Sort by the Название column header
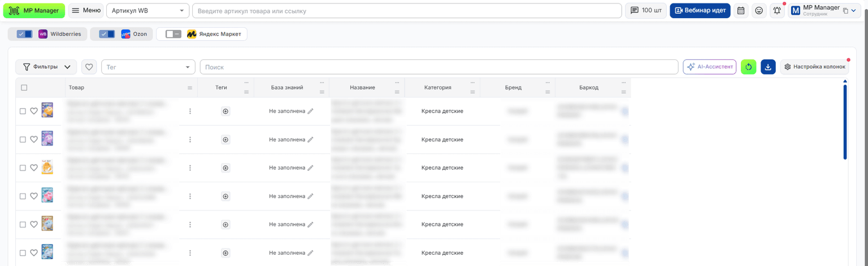This screenshot has width=868, height=266. coord(362,88)
